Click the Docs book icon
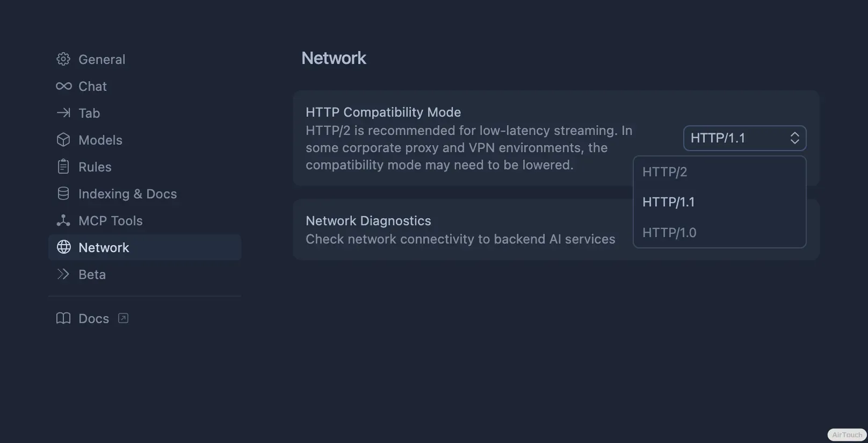The height and width of the screenshot is (443, 868). coord(63,318)
